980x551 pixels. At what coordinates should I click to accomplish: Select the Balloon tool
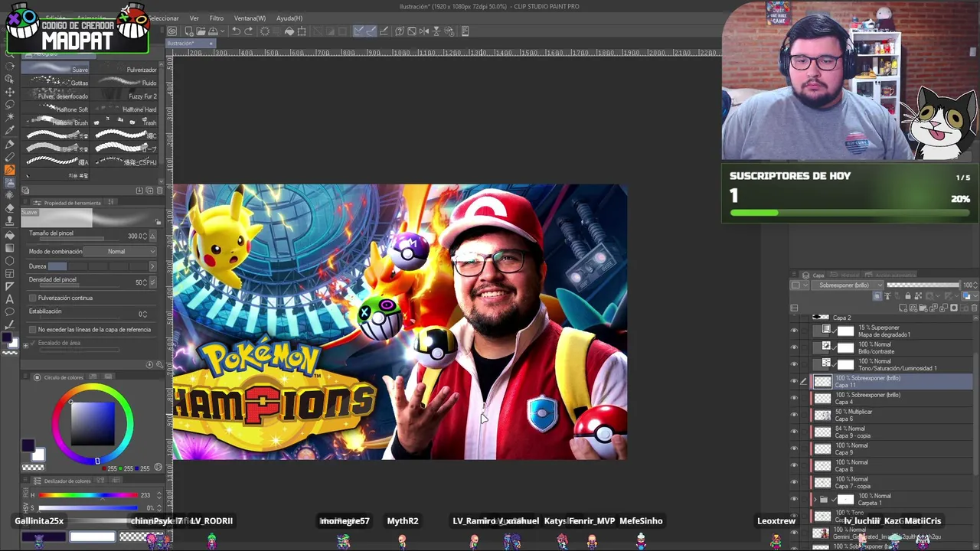tap(10, 311)
